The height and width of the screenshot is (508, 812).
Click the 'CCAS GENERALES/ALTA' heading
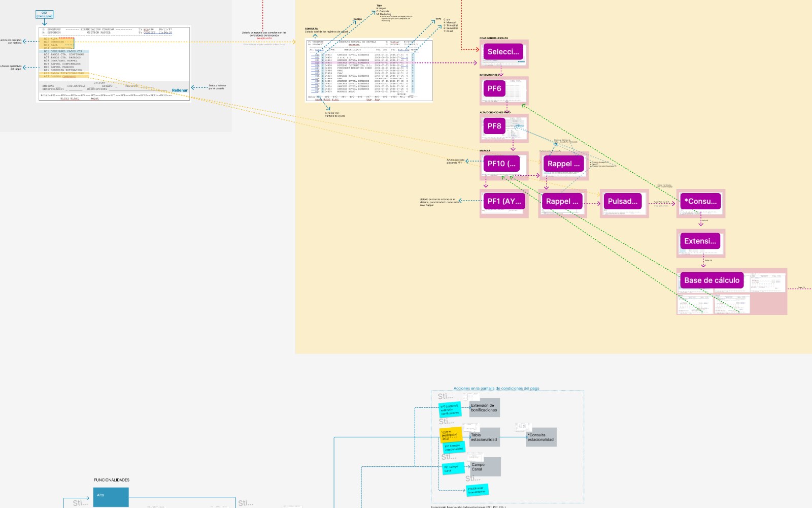click(494, 38)
